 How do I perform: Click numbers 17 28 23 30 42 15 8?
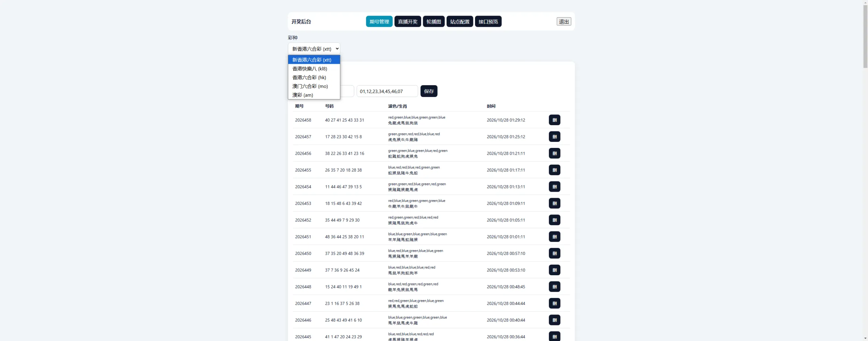(343, 136)
